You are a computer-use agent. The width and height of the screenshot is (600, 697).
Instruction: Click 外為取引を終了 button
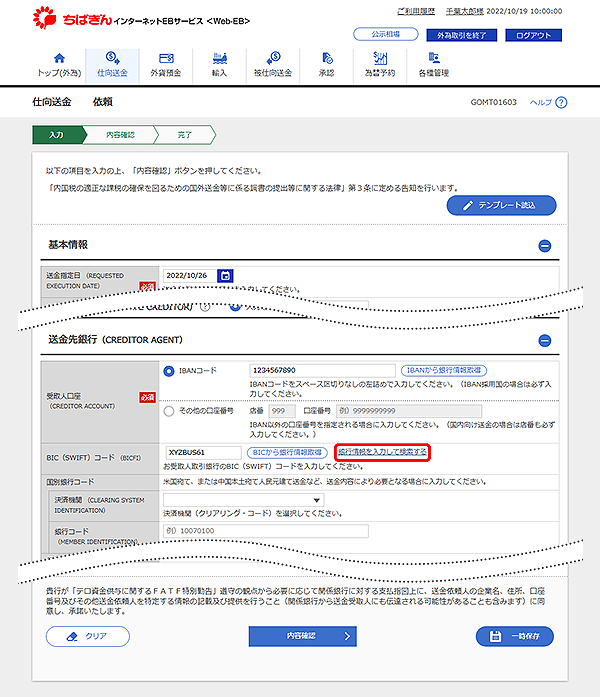click(461, 35)
